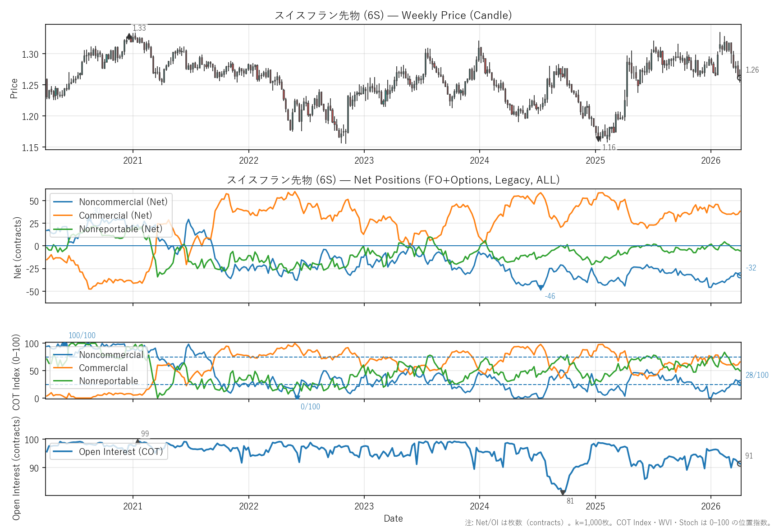Click the latest open interest circle near 91
The width and height of the screenshot is (779, 532).
pos(740,463)
